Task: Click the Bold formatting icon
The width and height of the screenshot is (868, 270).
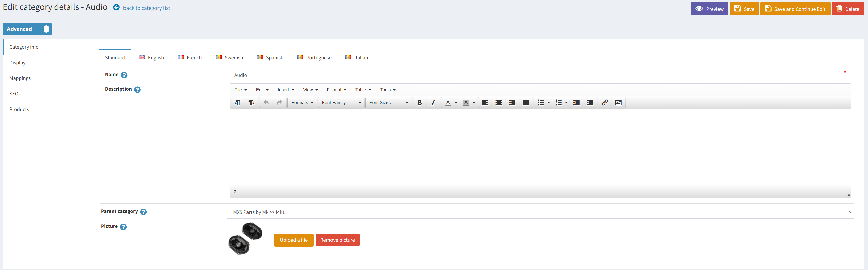Action: (x=419, y=103)
